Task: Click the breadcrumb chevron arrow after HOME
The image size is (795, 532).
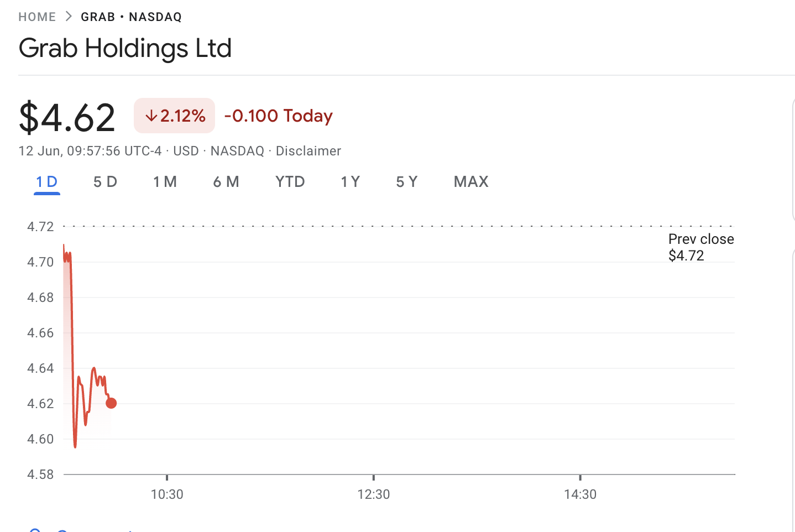Action: tap(69, 16)
